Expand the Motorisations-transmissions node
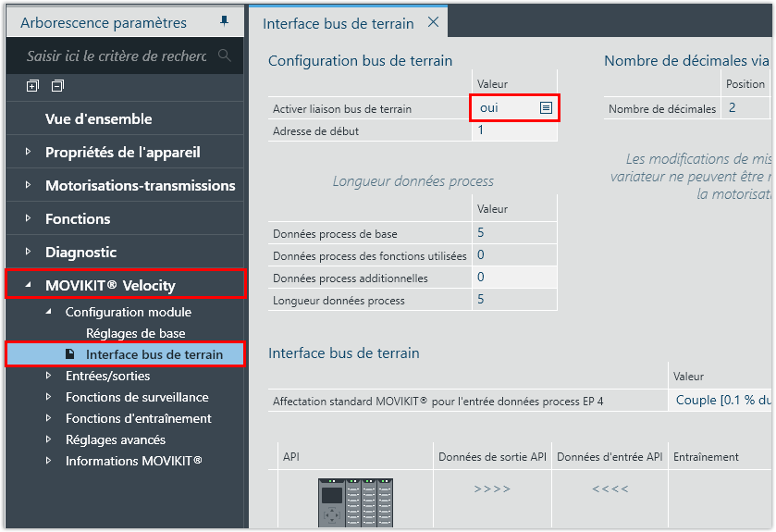776x532 pixels. (x=28, y=185)
